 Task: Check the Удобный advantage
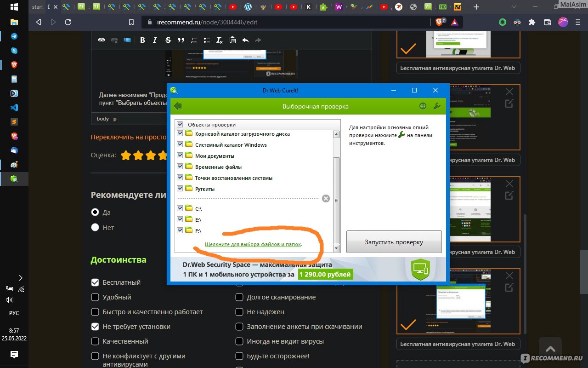tap(95, 297)
